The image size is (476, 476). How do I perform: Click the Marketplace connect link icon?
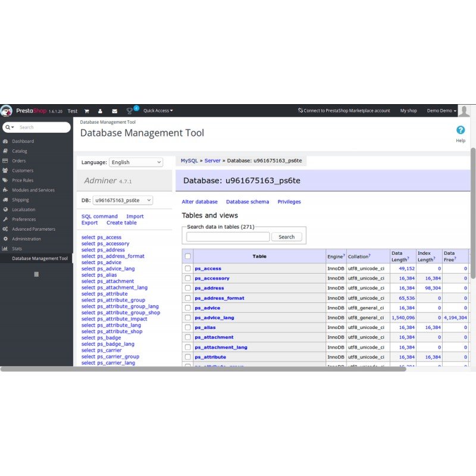[x=300, y=111]
